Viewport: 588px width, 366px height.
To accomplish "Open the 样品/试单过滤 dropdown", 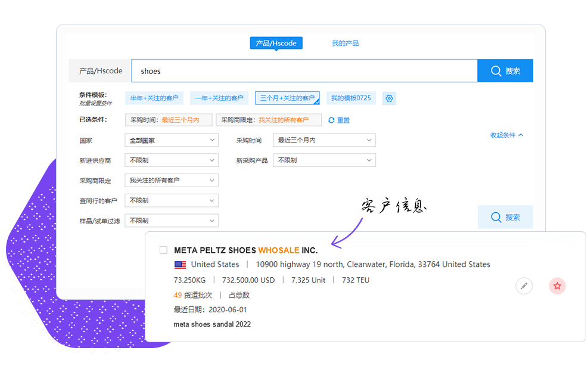I will pos(172,221).
